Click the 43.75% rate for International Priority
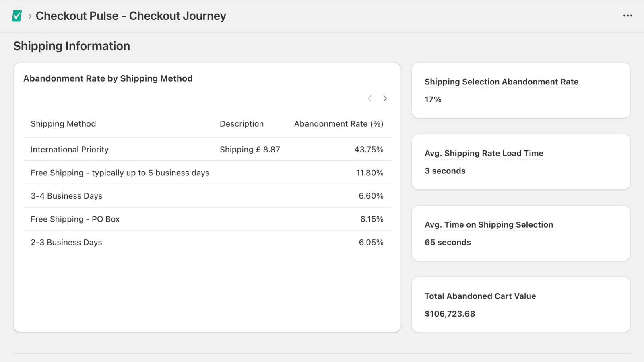Screen dimensions: 644x362 tap(369, 149)
